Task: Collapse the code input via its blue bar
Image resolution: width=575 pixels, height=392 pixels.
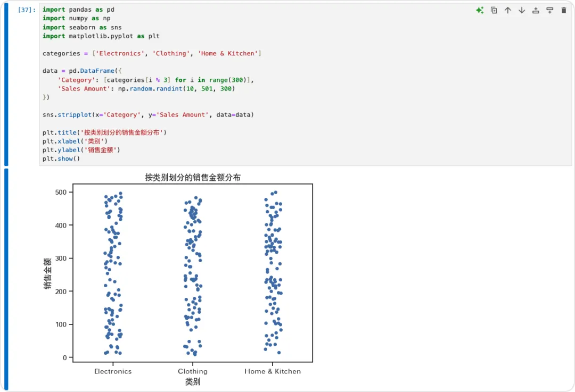Action: tap(6, 84)
